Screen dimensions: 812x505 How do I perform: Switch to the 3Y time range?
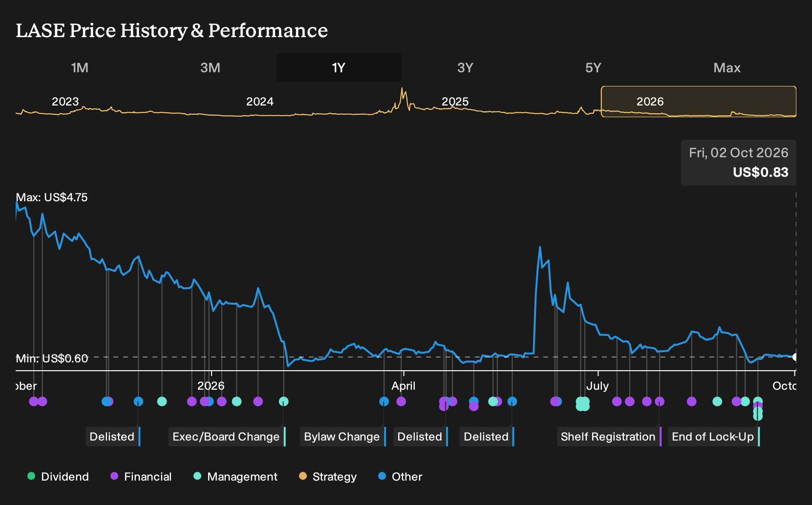pyautogui.click(x=465, y=67)
